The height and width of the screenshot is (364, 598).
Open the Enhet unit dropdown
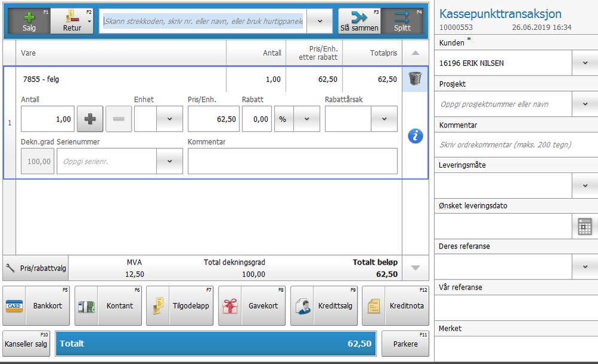(x=169, y=119)
